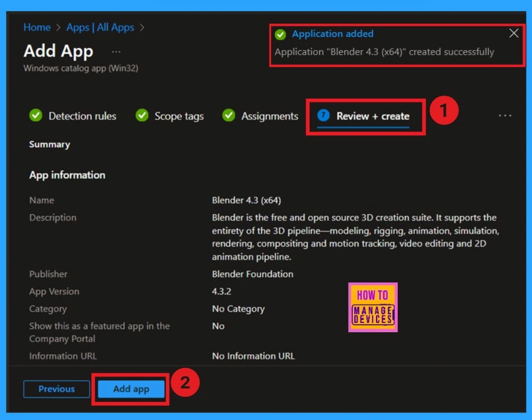Click the Blender description paragraph

click(355, 237)
